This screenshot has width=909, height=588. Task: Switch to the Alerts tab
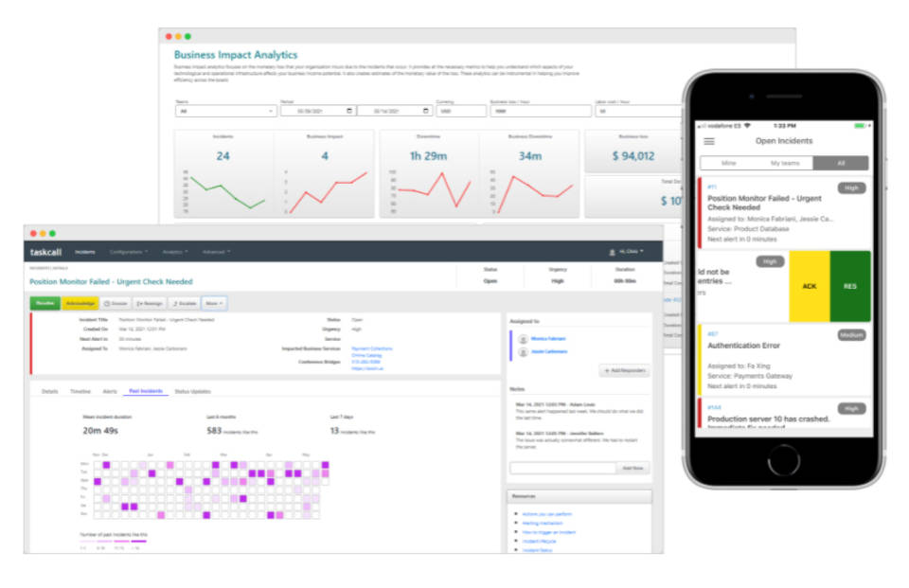pyautogui.click(x=110, y=391)
